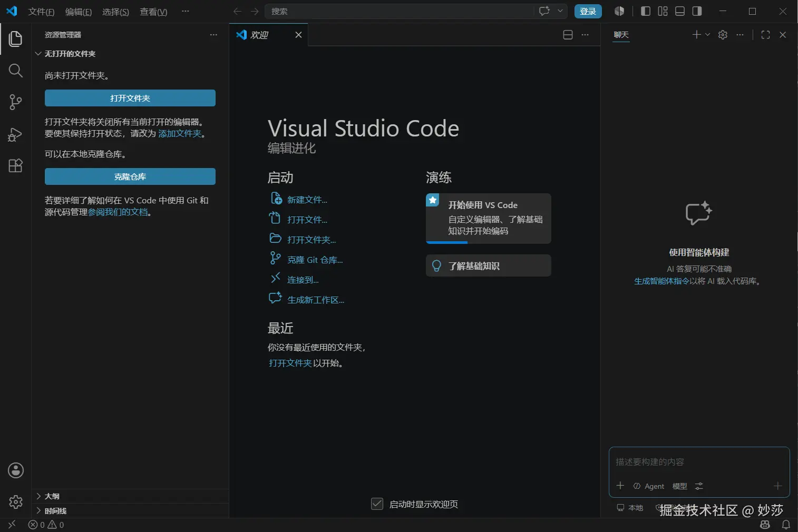Click the chat input 描述要构建的内容

(699, 462)
